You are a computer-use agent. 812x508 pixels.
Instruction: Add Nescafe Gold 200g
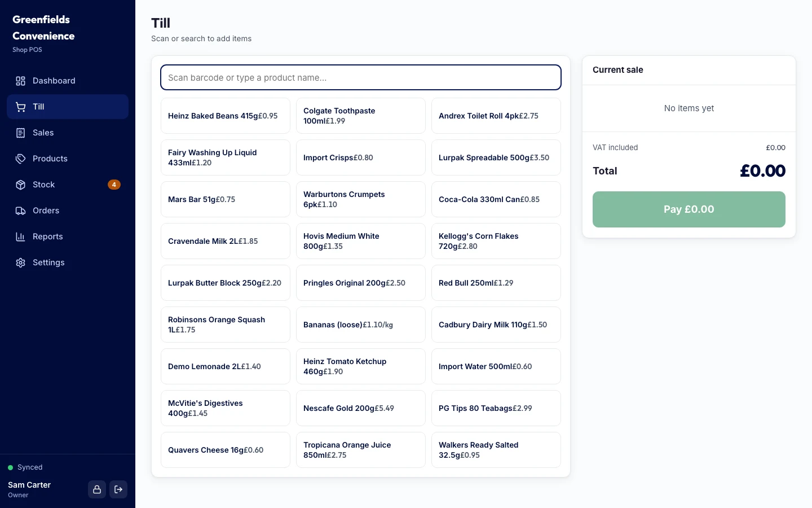(361, 408)
